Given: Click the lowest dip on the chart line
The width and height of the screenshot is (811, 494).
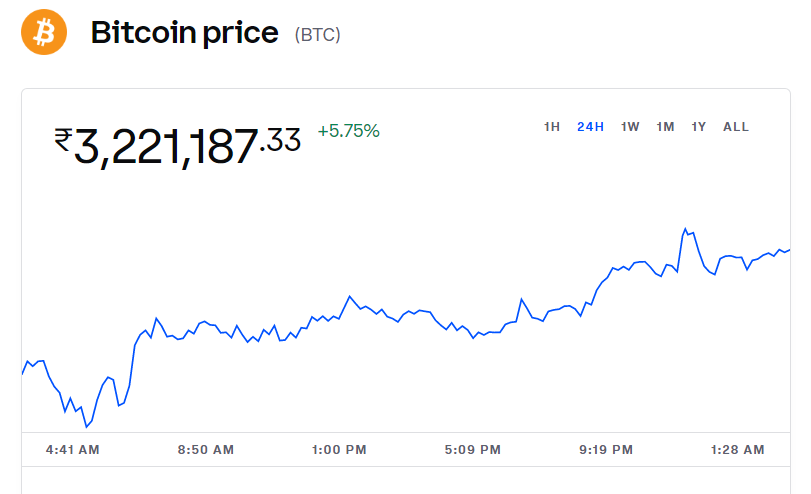Looking at the screenshot, I should click(x=87, y=427).
